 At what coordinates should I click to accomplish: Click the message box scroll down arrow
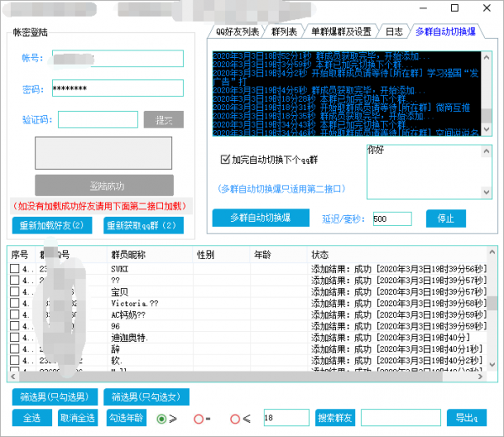pyautogui.click(x=486, y=192)
